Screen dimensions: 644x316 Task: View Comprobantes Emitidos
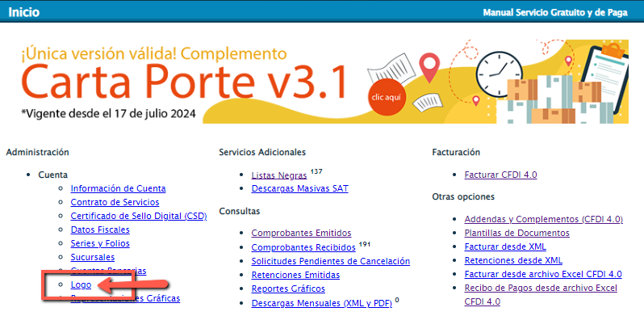[302, 233]
